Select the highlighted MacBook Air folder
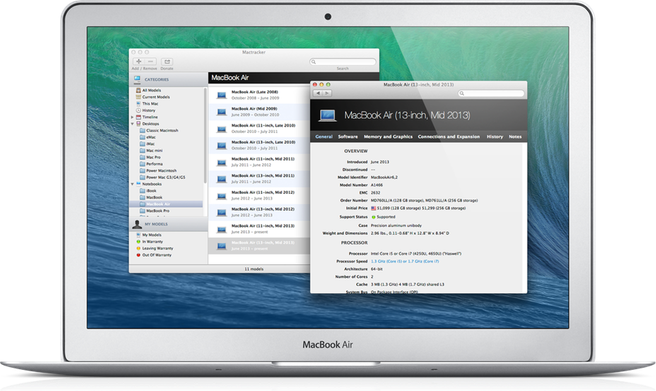 click(x=166, y=204)
